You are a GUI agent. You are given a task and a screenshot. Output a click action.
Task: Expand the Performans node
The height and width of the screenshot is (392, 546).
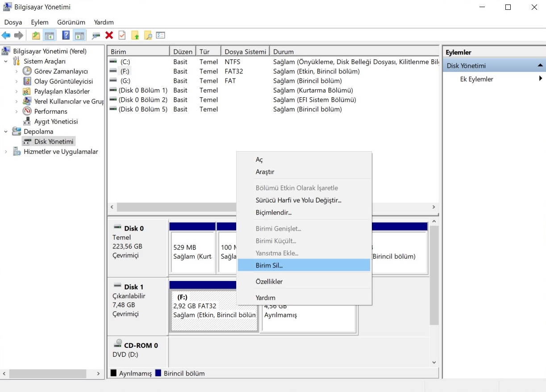17,111
